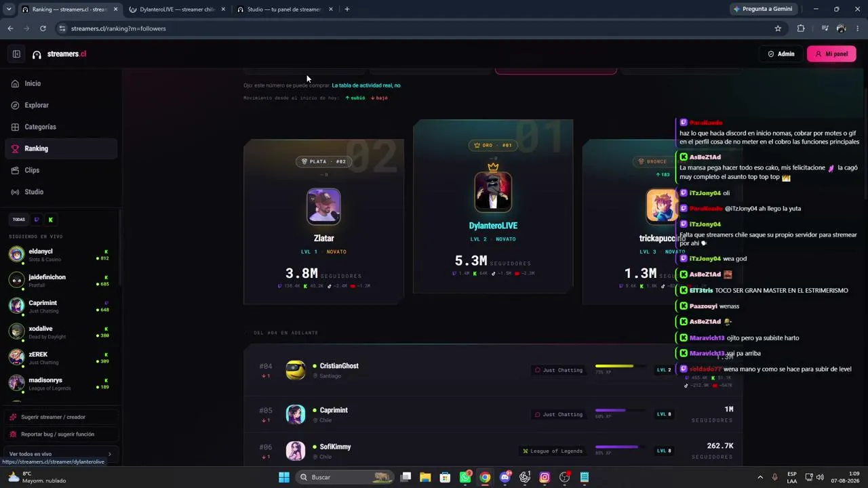Click Caprimint's XP progress bar
This screenshot has height=488, width=868.
pyautogui.click(x=620, y=410)
